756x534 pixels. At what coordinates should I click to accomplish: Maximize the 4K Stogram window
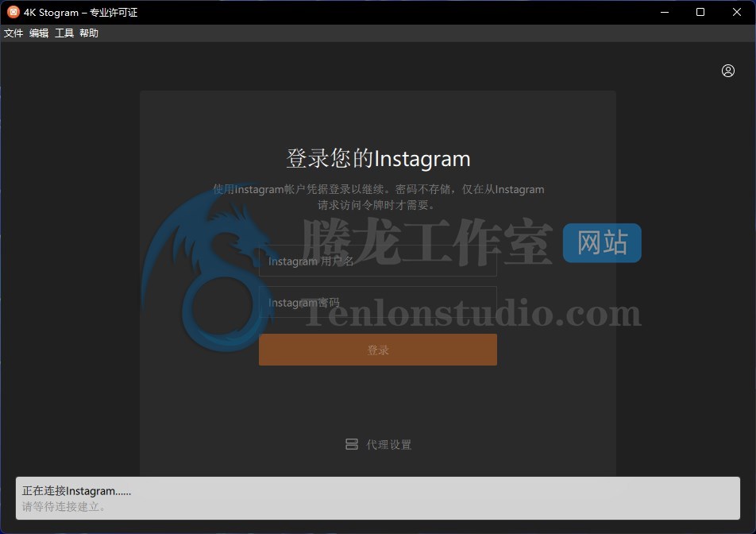click(x=700, y=12)
